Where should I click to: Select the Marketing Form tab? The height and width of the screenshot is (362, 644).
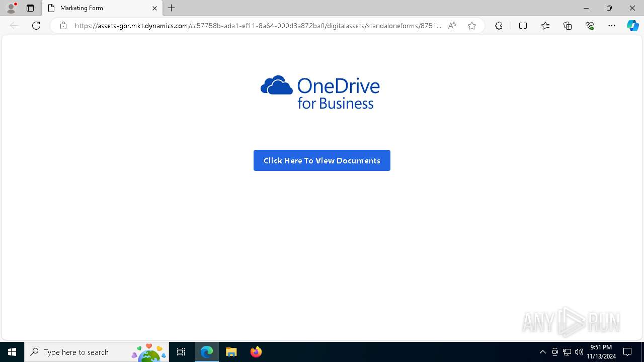[x=102, y=8]
